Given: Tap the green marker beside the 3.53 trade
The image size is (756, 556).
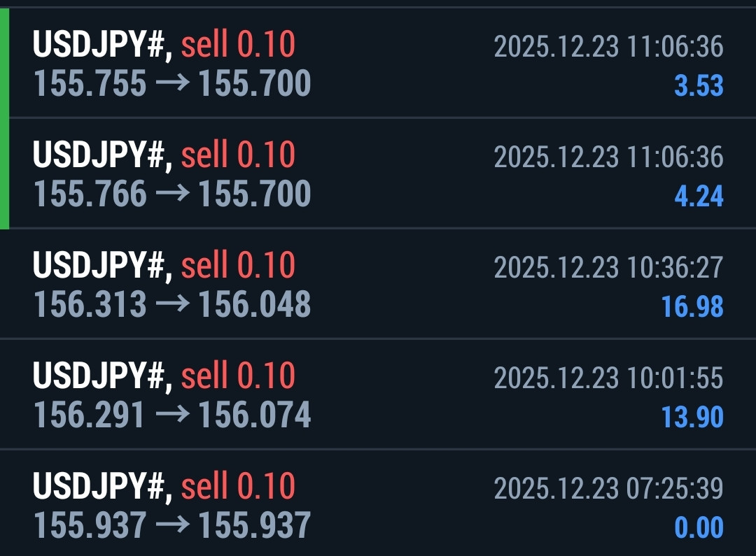Looking at the screenshot, I should 4,64.
